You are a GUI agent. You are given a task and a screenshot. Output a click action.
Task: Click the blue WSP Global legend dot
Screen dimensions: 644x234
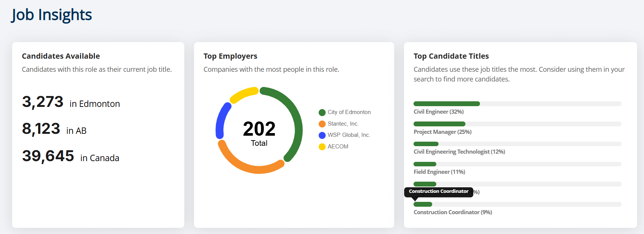point(322,135)
